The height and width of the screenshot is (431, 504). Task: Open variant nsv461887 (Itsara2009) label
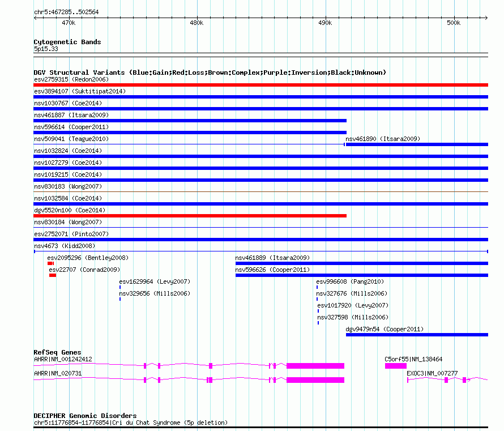coord(71,115)
